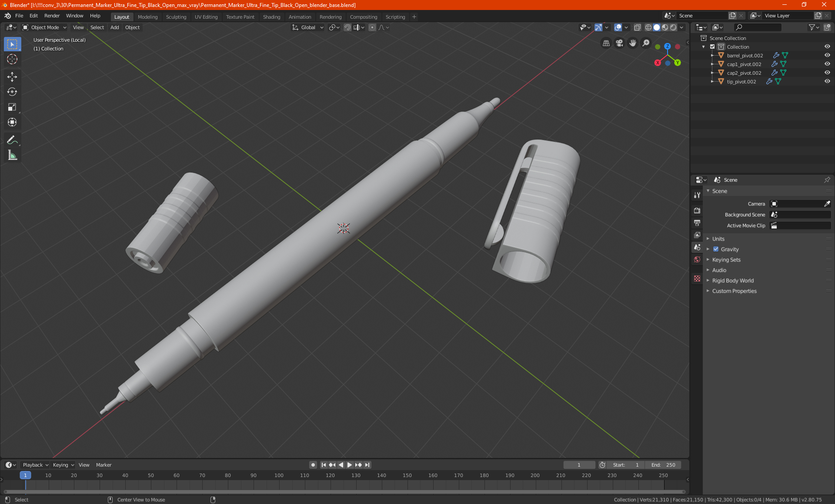Select the Move tool
This screenshot has width=835, height=504.
click(x=12, y=77)
